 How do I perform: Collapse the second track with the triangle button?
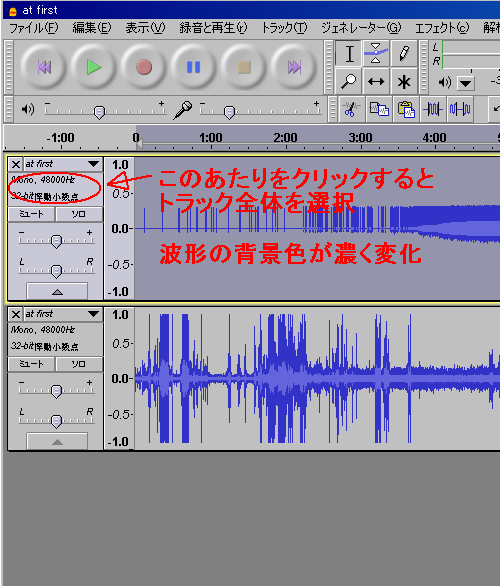pyautogui.click(x=57, y=441)
